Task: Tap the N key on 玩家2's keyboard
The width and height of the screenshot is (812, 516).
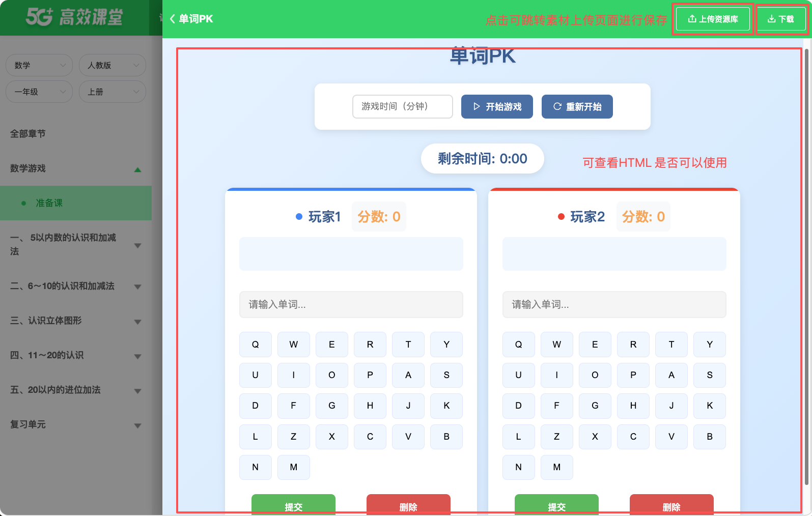Action: click(519, 467)
